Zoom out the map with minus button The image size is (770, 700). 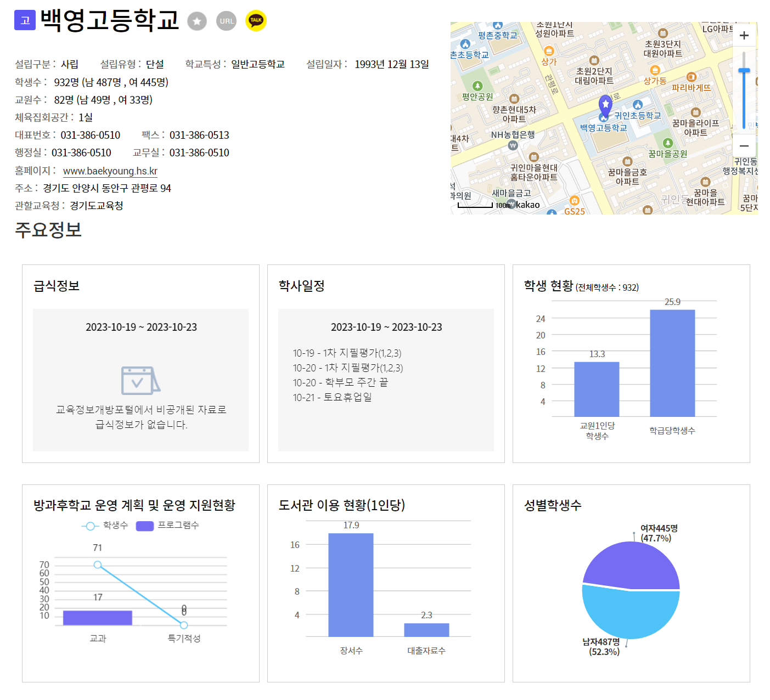pyautogui.click(x=744, y=146)
